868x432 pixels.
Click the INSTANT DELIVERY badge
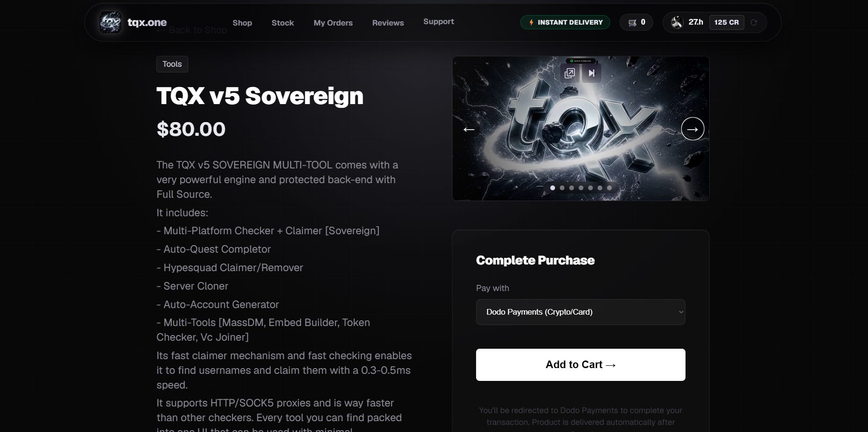[x=565, y=22]
